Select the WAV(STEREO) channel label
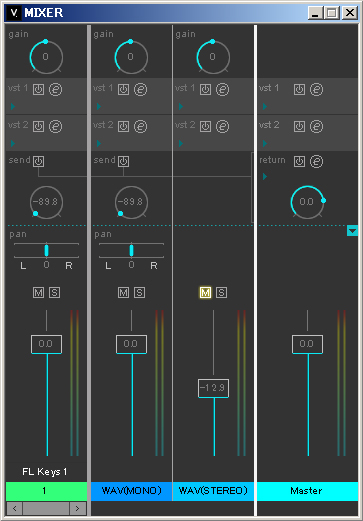The image size is (363, 521). click(x=213, y=491)
